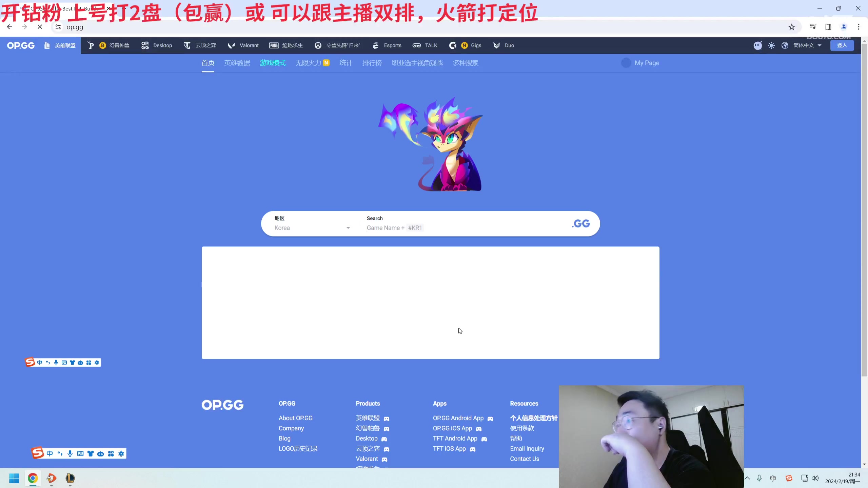Image resolution: width=868 pixels, height=488 pixels.
Task: Open About OP.GG footer link
Action: coord(296,418)
